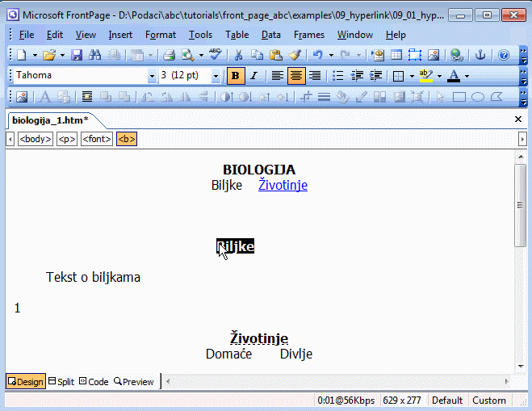Click the Format Painter brush icon
The image size is (532, 411).
click(294, 55)
